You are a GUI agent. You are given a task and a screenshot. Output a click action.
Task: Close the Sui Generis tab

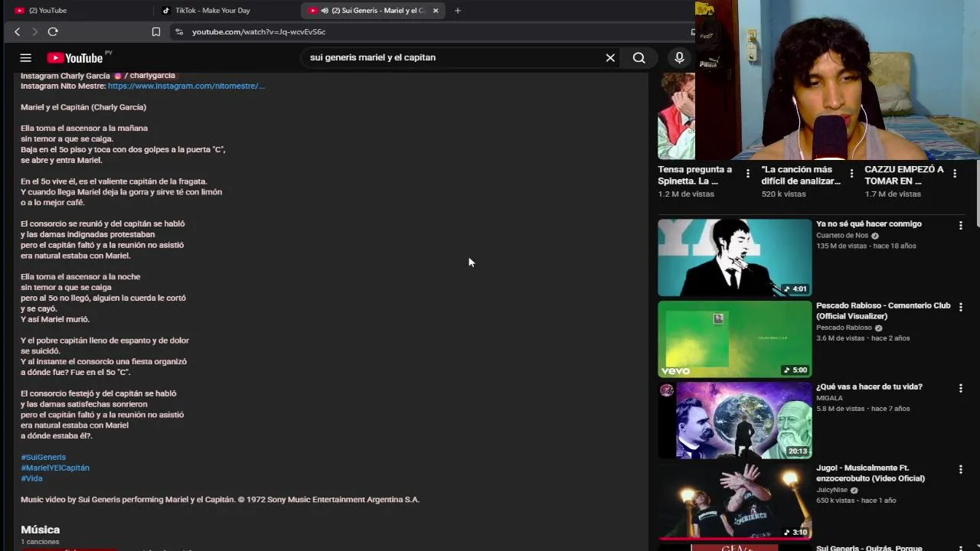pyautogui.click(x=436, y=10)
